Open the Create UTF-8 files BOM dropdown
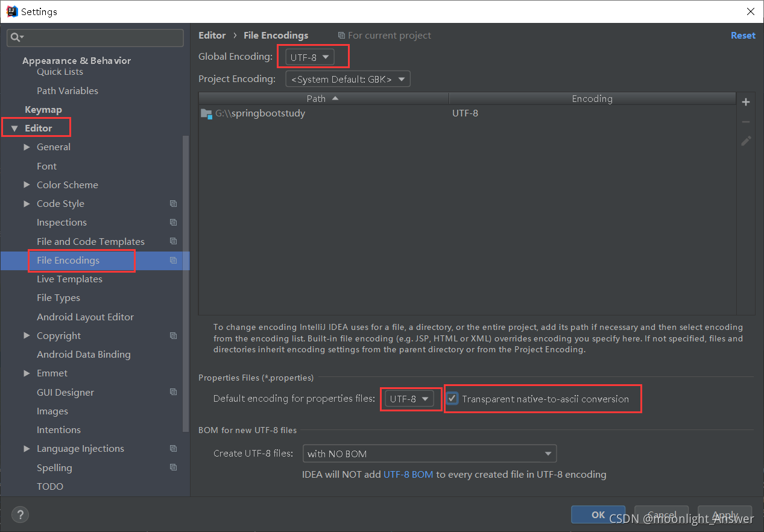 point(429,454)
